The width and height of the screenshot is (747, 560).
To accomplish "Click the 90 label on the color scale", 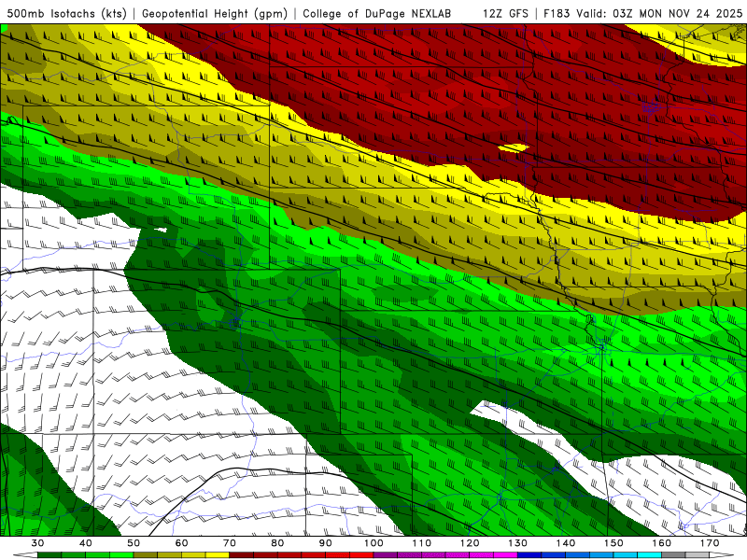I will click(326, 543).
